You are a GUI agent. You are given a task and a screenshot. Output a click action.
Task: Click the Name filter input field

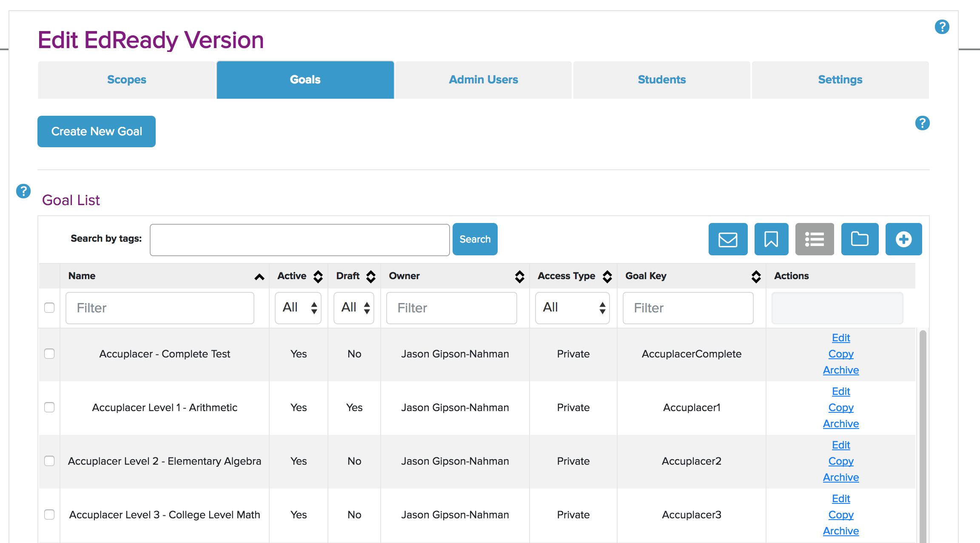pyautogui.click(x=160, y=308)
